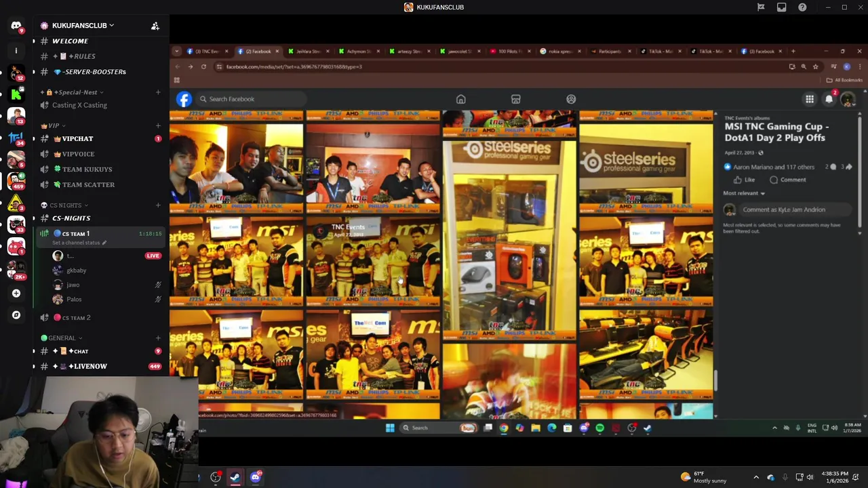The image size is (868, 488).
Task: Go back in Chrome browser
Action: (x=178, y=66)
